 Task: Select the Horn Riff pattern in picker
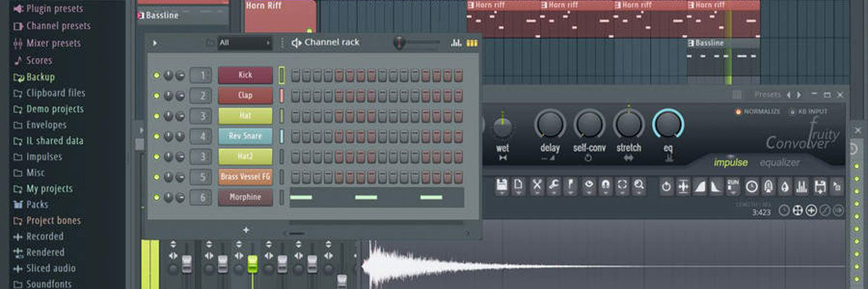pyautogui.click(x=280, y=16)
